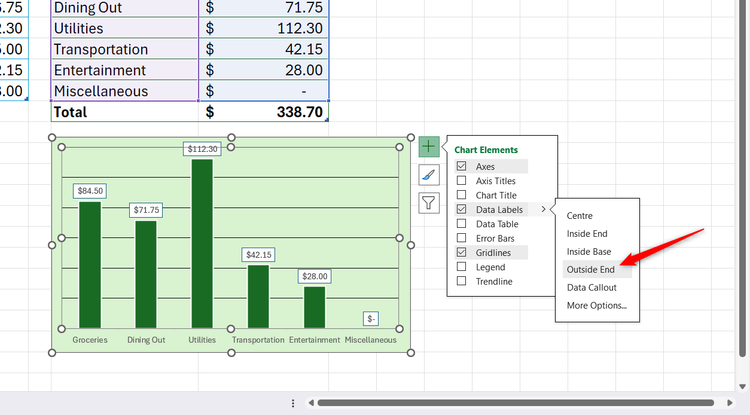750x415 pixels.
Task: Enable the Legend checkbox
Action: 462,267
